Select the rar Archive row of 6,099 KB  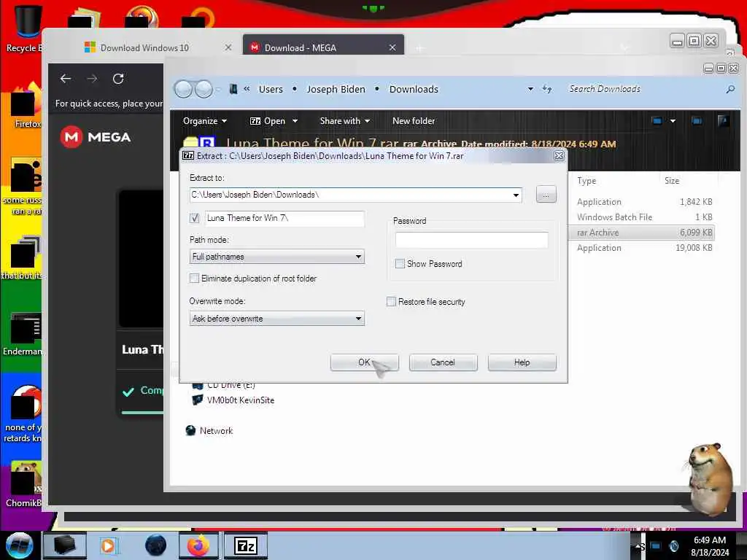(642, 233)
